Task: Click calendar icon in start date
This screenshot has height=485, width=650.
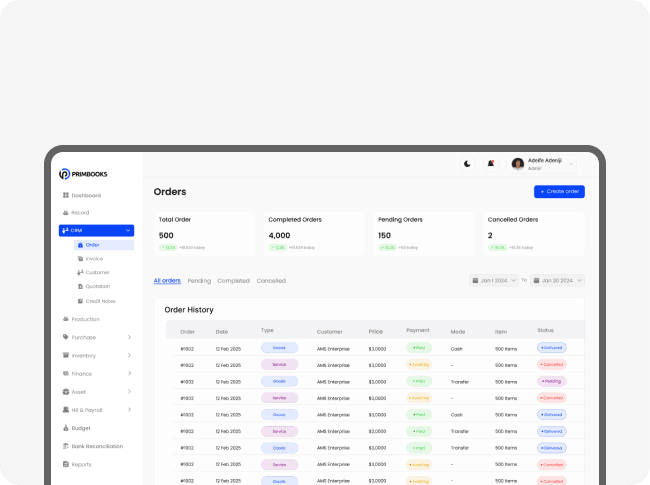Action: (x=475, y=281)
